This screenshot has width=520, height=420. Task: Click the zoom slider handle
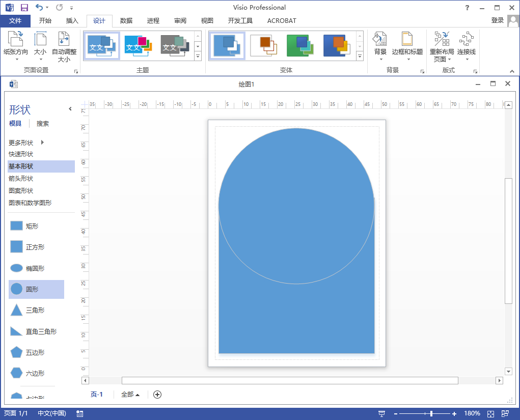(431, 413)
